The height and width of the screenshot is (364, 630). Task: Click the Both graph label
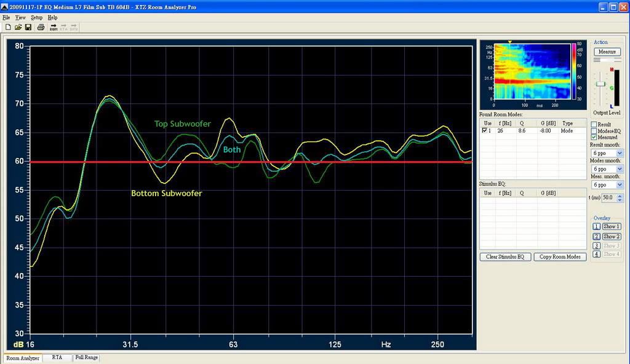point(232,149)
